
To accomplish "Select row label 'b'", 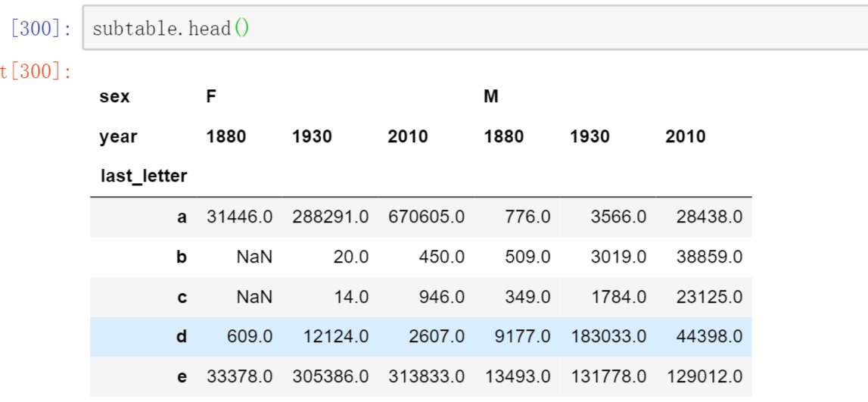I will (182, 257).
